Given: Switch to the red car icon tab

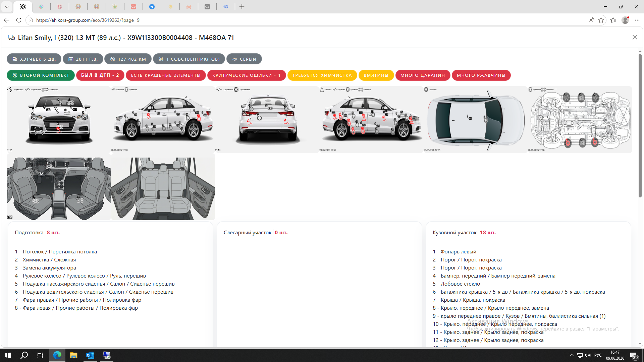Looking at the screenshot, I should [133, 7].
